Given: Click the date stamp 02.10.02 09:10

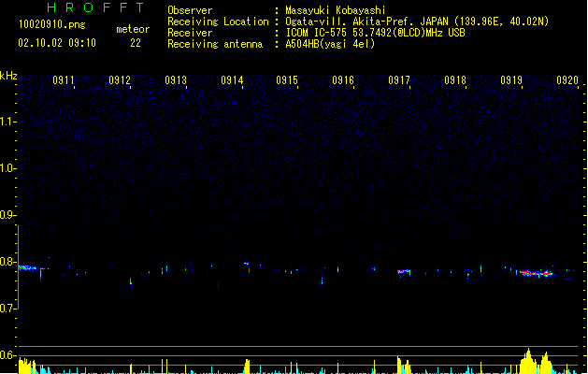Looking at the screenshot, I should click(57, 43).
